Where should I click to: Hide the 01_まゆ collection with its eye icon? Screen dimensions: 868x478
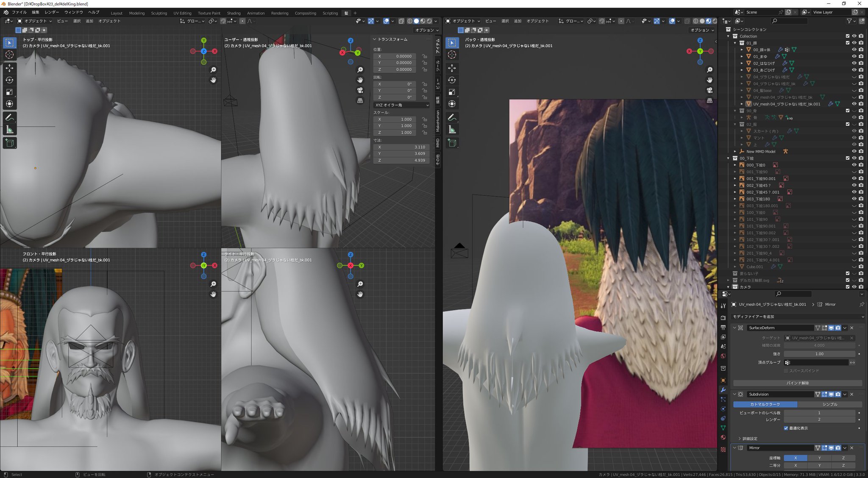(x=855, y=56)
